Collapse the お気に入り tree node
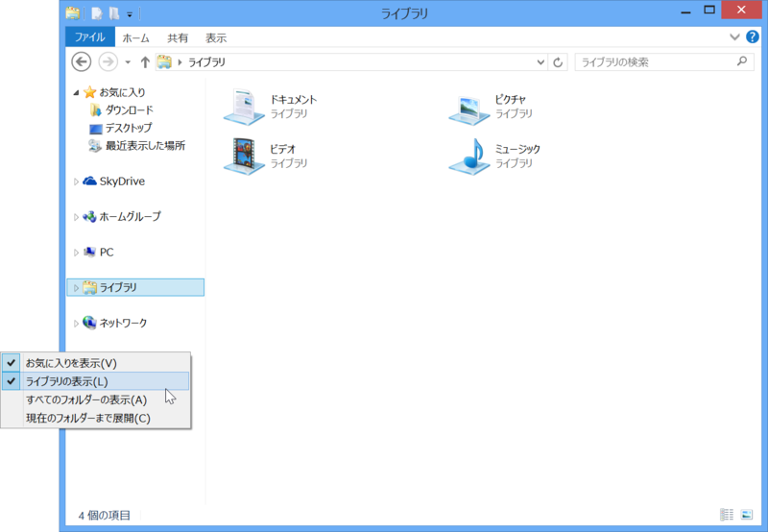Viewport: 768px width, 532px height. click(76, 92)
